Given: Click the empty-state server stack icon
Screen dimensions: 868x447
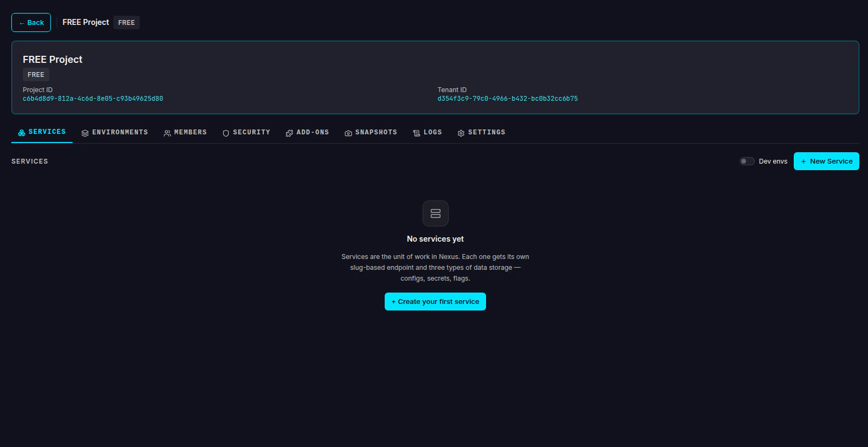Looking at the screenshot, I should 436,213.
